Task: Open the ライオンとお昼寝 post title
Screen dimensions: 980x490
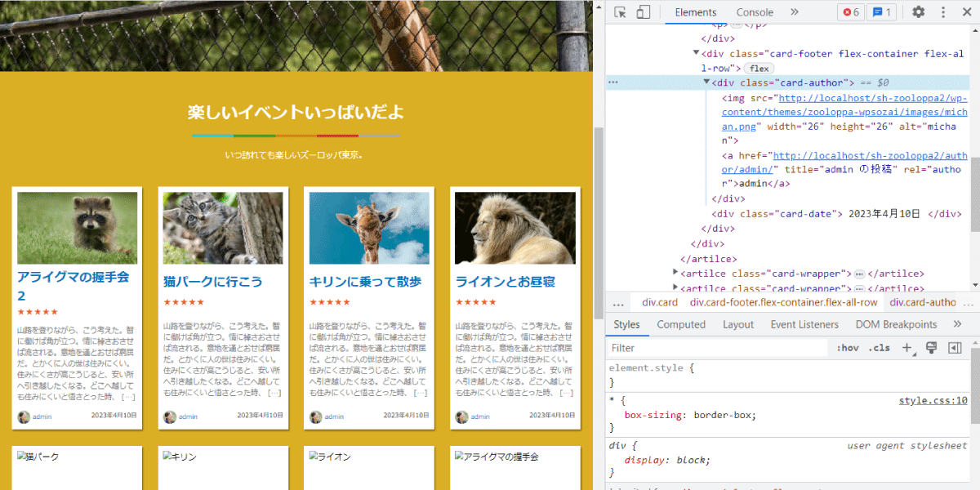Action: click(505, 282)
